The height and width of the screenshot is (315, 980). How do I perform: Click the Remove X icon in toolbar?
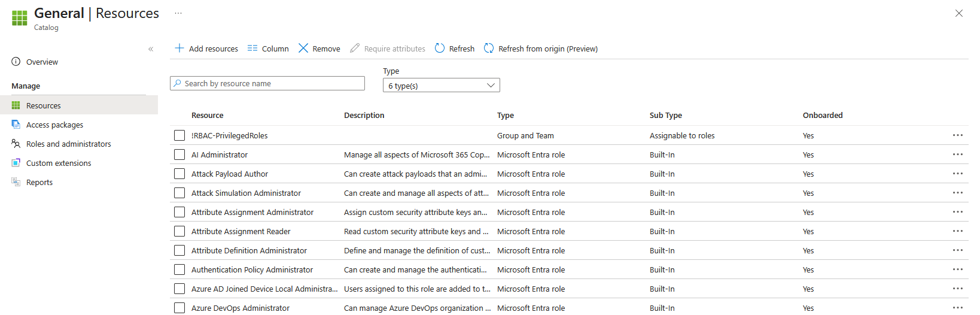[303, 48]
